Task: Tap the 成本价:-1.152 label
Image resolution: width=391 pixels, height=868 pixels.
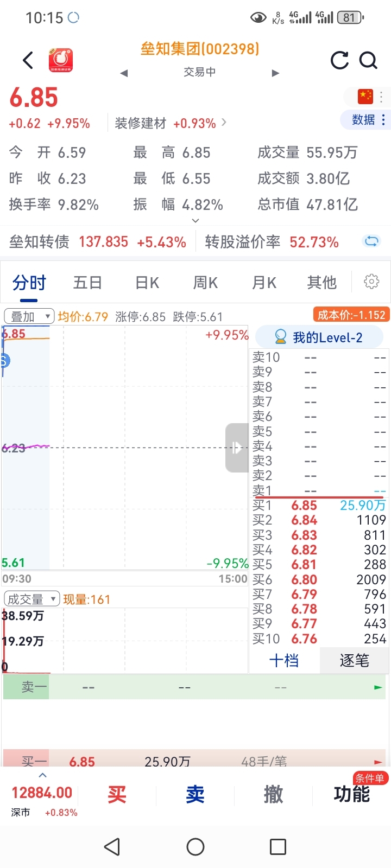Action: [351, 315]
